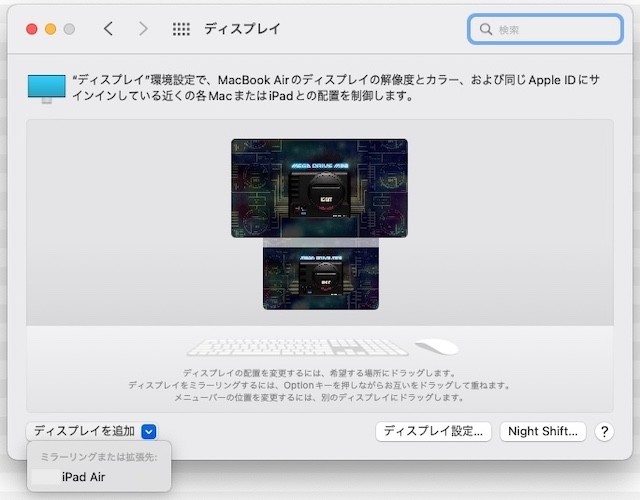Show all preferences grid icon
Screen dimensions: 640x500
181,29
